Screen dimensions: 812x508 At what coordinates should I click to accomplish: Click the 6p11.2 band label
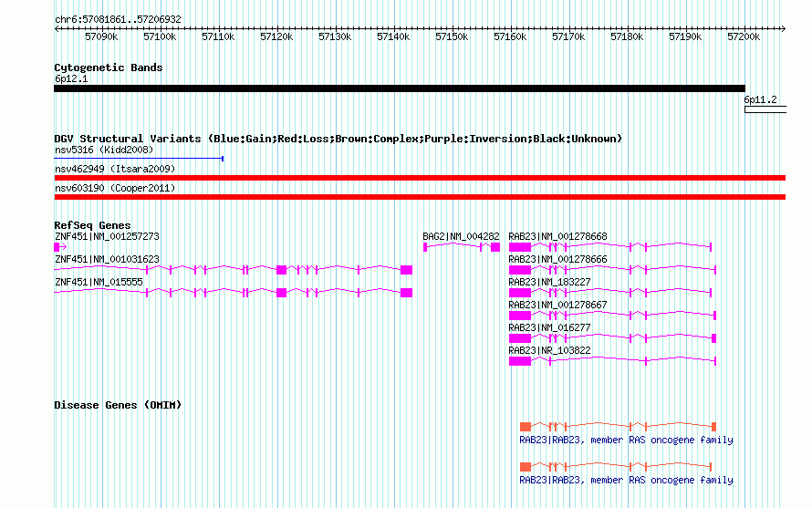coord(760,99)
